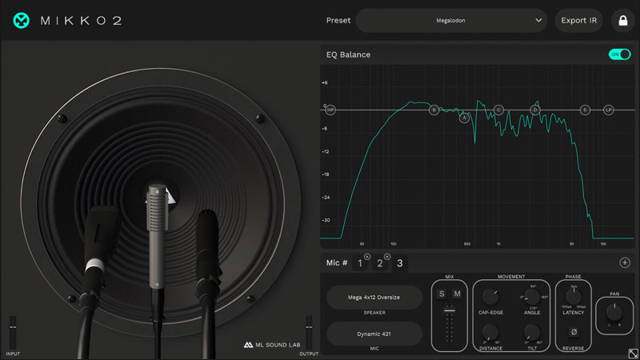Select EQ band node A
This screenshot has width=640, height=360.
point(464,118)
